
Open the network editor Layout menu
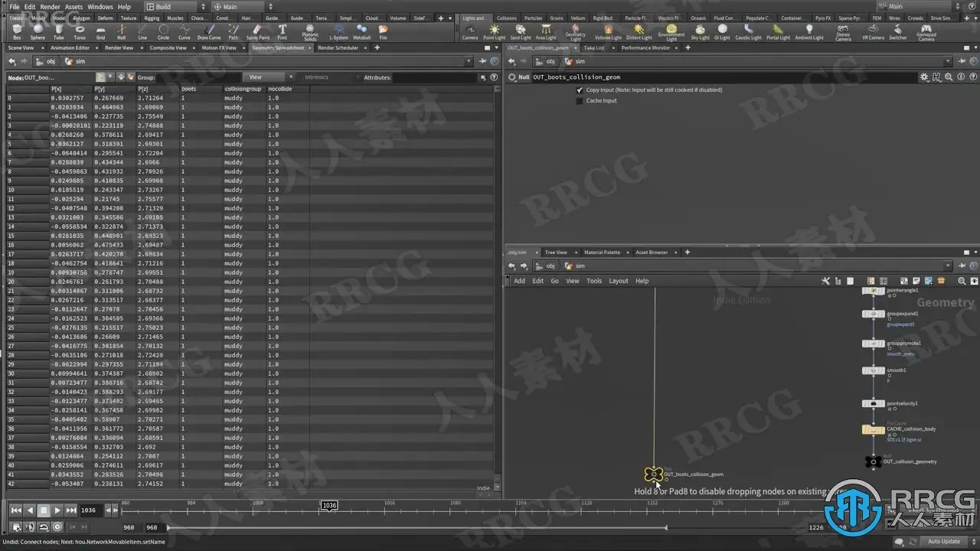[x=619, y=281]
